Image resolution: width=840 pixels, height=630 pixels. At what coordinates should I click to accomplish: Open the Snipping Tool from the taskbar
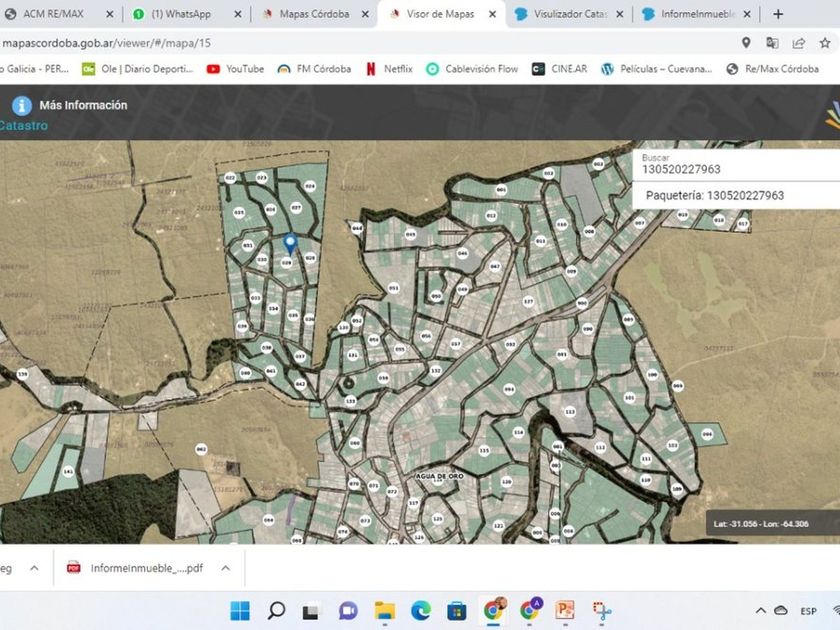coord(601,611)
